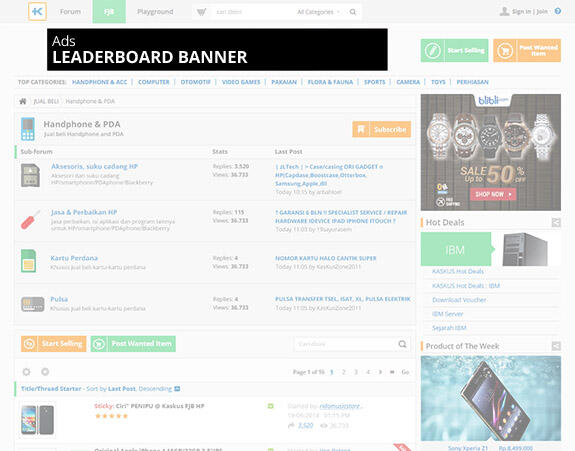The height and width of the screenshot is (451, 575).
Task: Click the shopping cart icon in search bar
Action: pos(201,12)
